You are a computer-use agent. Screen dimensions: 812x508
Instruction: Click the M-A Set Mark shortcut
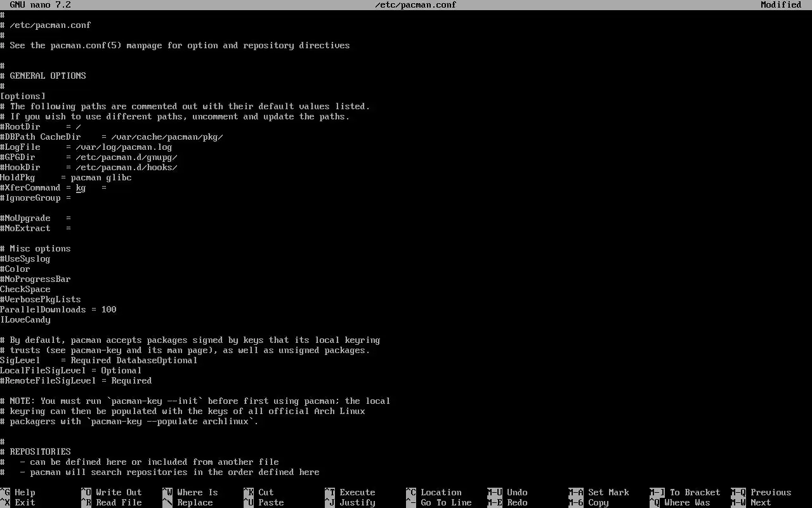pos(599,492)
